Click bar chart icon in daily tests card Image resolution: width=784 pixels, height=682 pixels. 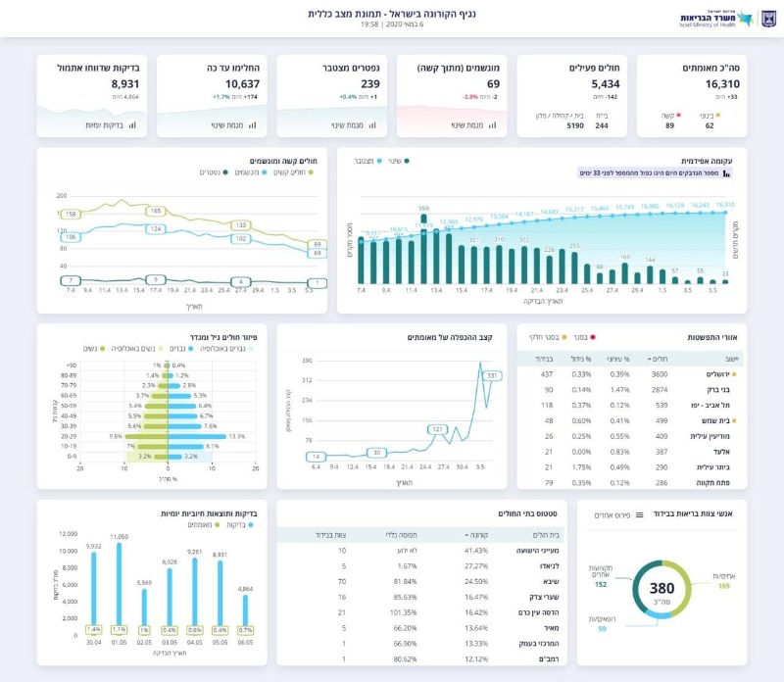click(132, 125)
